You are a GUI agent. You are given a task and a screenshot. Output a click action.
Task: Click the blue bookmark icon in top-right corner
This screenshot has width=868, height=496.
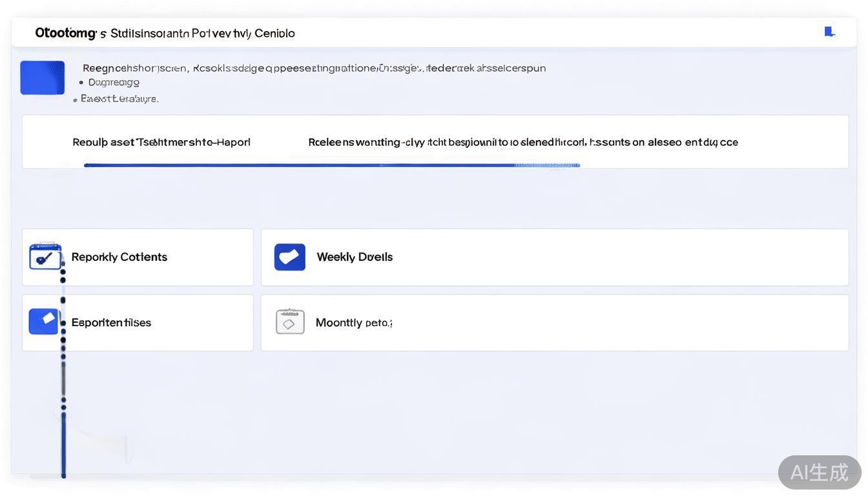829,32
